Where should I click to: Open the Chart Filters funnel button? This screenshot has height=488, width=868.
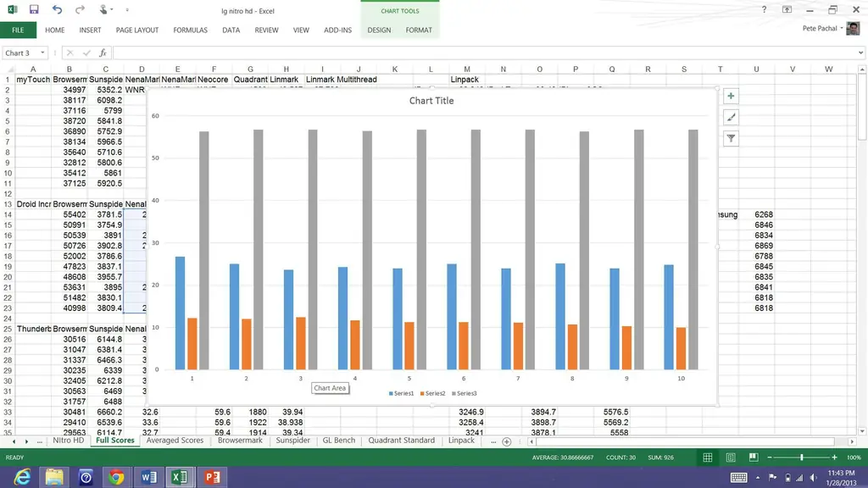coord(731,138)
